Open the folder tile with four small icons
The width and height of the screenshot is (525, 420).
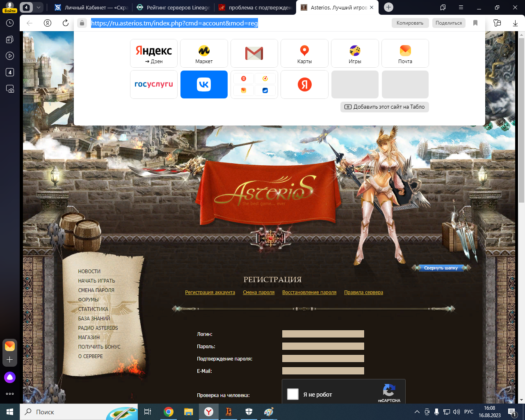(x=254, y=84)
